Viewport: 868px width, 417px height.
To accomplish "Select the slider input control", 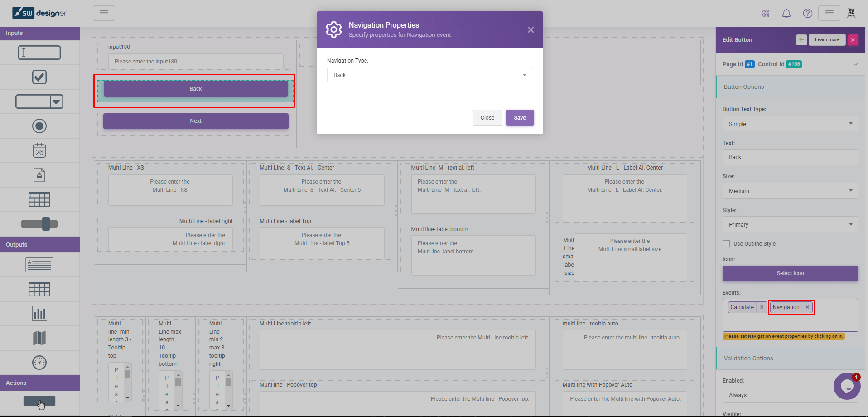I will point(39,224).
